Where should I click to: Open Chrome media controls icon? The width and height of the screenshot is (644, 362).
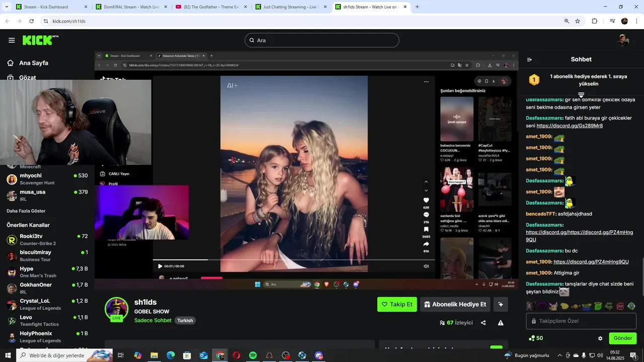(x=612, y=21)
